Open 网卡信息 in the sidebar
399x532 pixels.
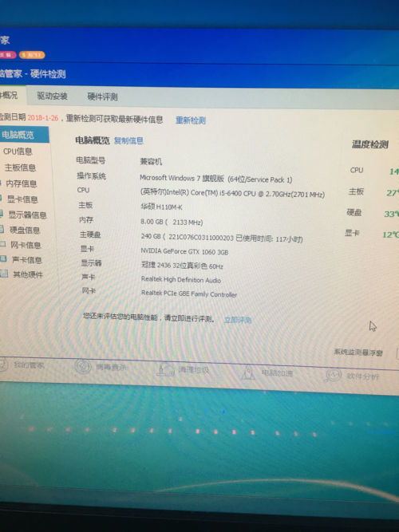pyautogui.click(x=26, y=246)
